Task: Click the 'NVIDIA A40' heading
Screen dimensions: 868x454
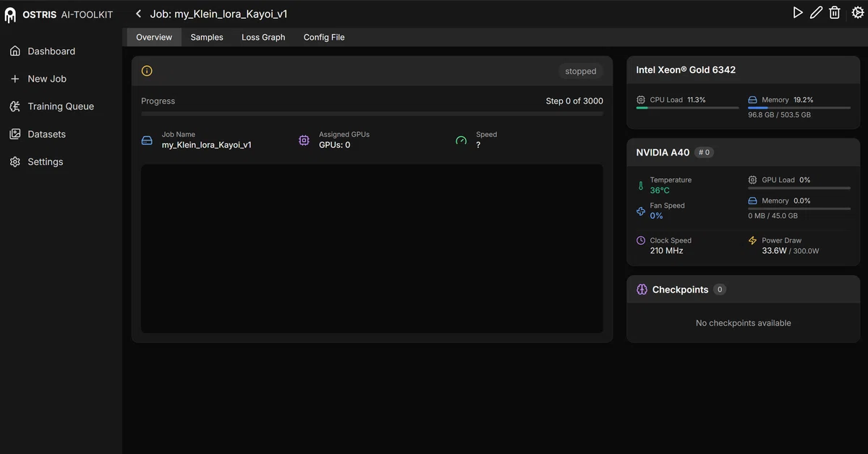Action: pyautogui.click(x=663, y=153)
